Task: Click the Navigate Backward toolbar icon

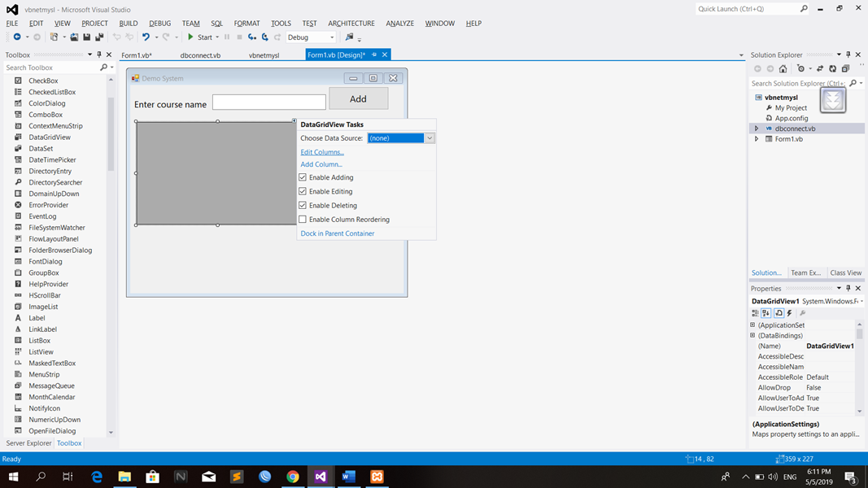Action: [17, 37]
